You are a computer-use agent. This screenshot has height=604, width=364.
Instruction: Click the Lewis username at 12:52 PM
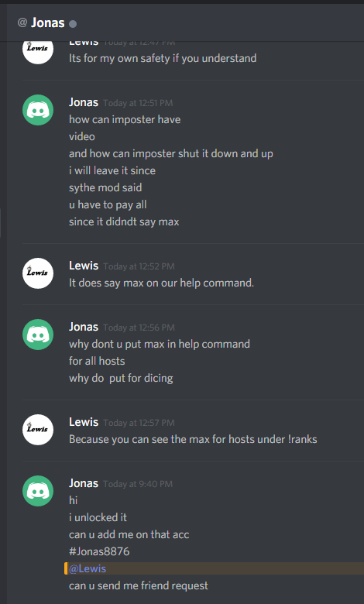(84, 266)
